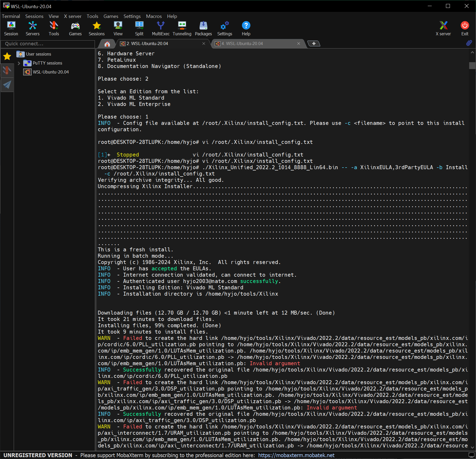Click 'UNREGISTERED VERSION' status text
476x459 pixels.
pyautogui.click(x=38, y=455)
